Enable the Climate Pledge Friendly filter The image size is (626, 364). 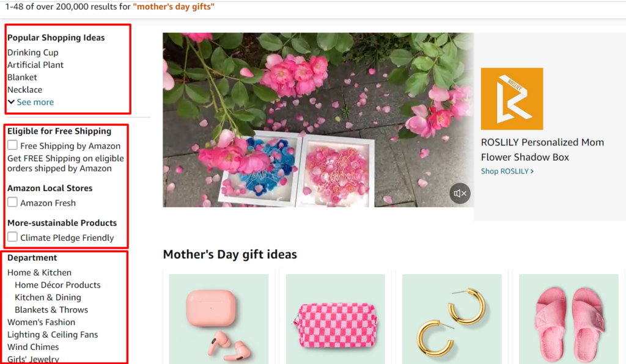(12, 238)
